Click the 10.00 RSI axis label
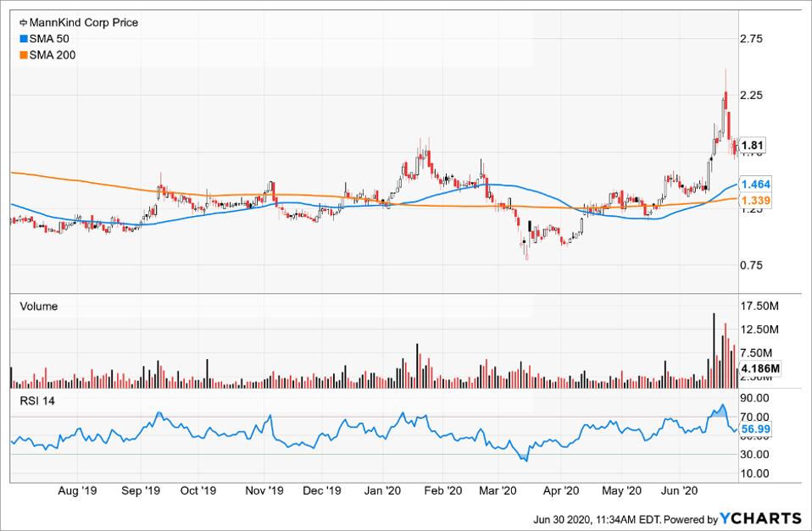The height and width of the screenshot is (531, 812). 755,473
